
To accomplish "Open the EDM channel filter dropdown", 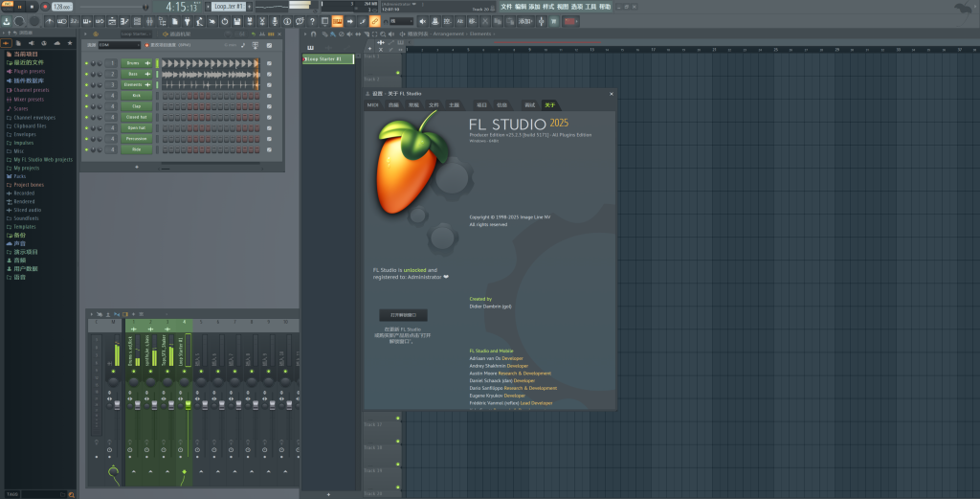I will pyautogui.click(x=119, y=45).
